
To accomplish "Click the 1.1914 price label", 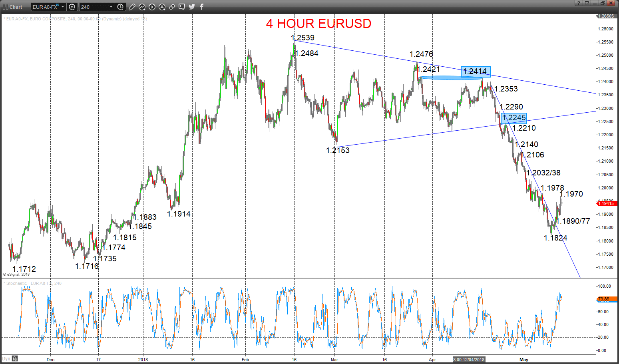I will click(x=179, y=214).
